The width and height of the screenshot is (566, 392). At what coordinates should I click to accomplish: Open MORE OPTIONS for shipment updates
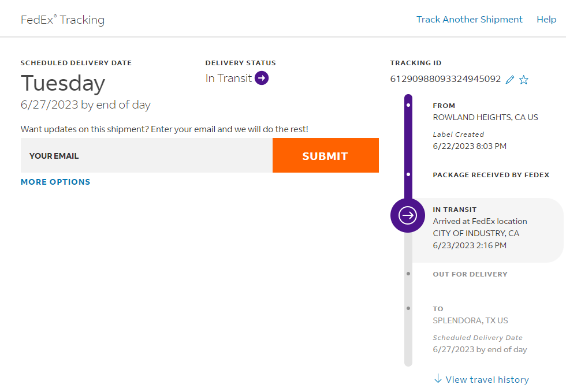pos(55,182)
